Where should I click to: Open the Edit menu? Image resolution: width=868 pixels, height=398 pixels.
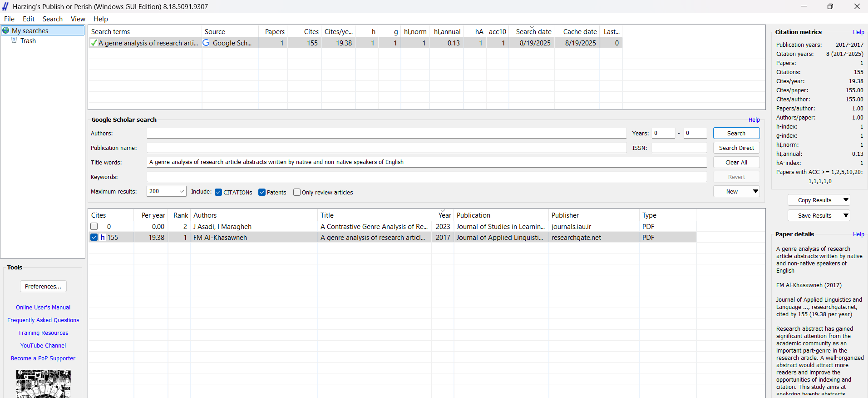click(29, 19)
